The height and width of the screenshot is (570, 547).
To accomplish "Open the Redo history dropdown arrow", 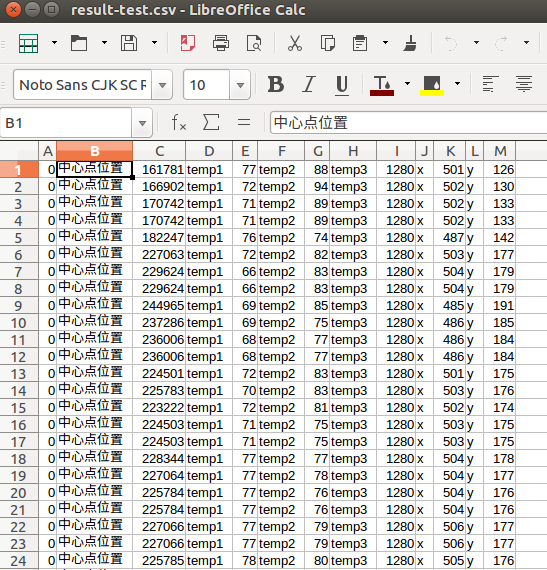I will [526, 43].
